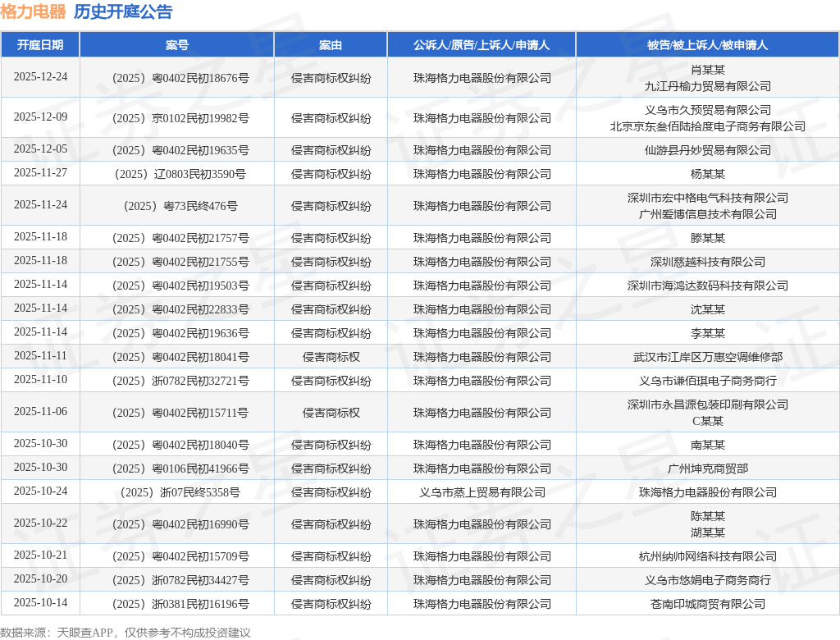Select the 公诉人/原告/上诉人/申请人 column header

click(x=482, y=45)
